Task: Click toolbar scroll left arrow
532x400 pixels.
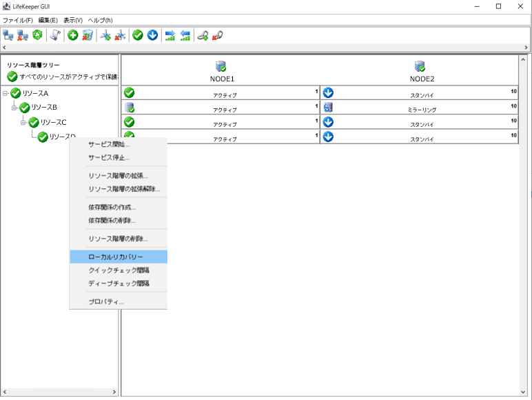Action: (x=4, y=48)
